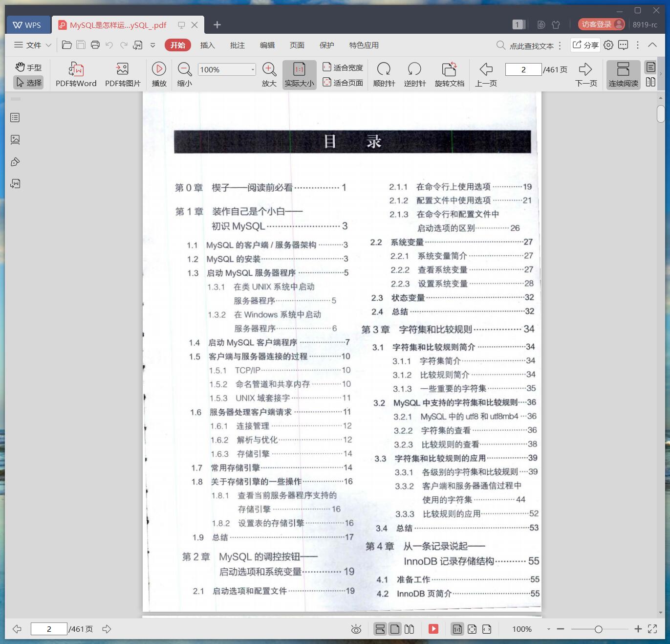Viewport: 670px width, 644px height.
Task: Switch to the 批注 ribbon tab
Action: 237,45
